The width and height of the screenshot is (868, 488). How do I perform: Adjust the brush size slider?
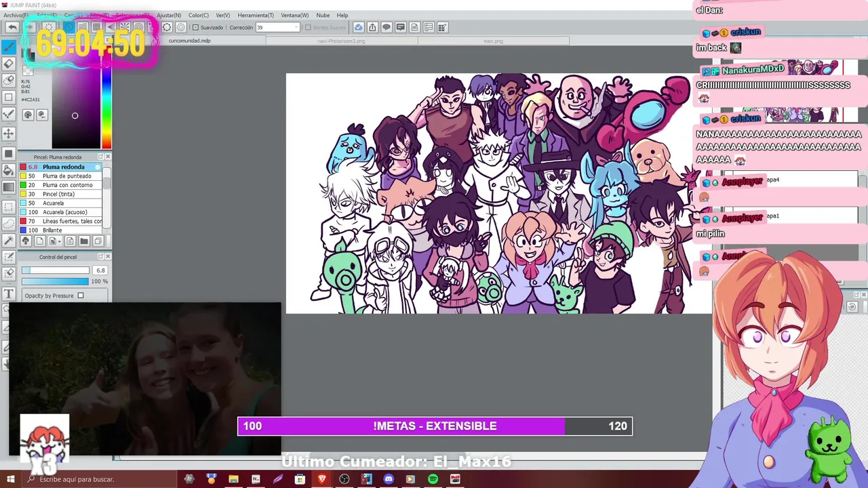[x=56, y=270]
